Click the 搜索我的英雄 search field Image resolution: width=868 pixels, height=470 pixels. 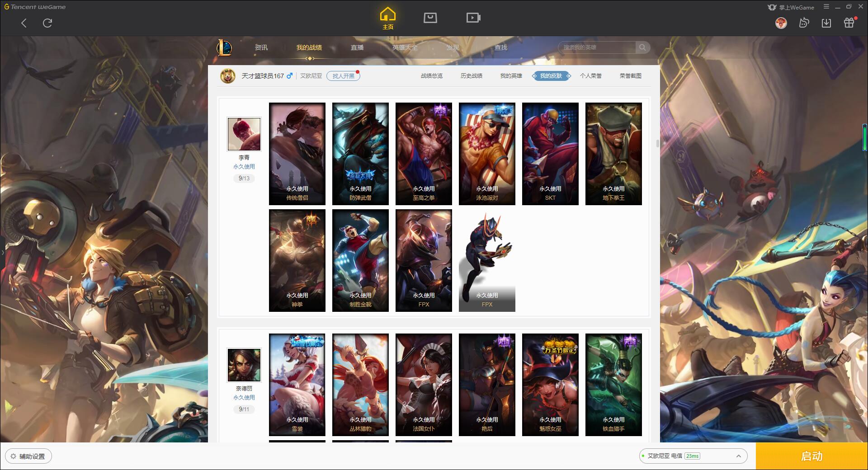(x=597, y=47)
